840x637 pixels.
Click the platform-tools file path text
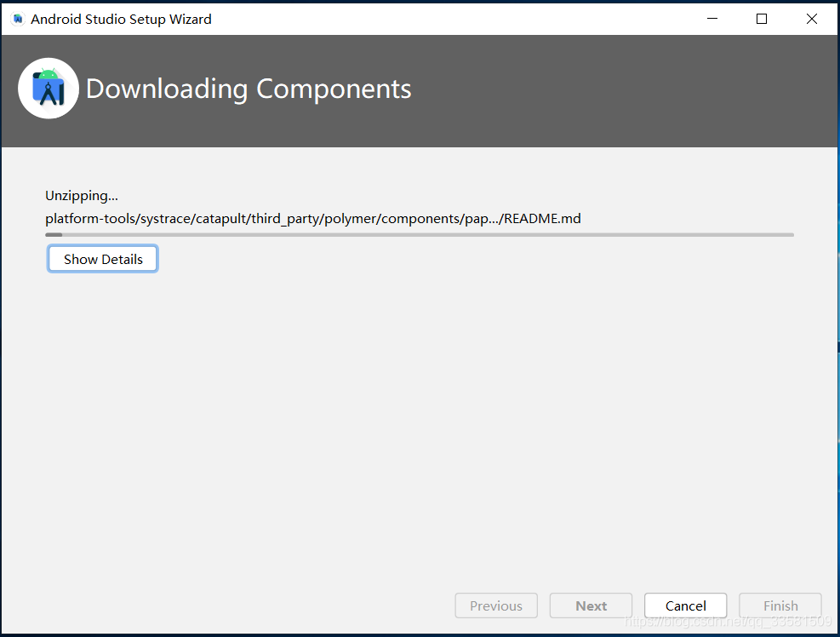(x=313, y=219)
